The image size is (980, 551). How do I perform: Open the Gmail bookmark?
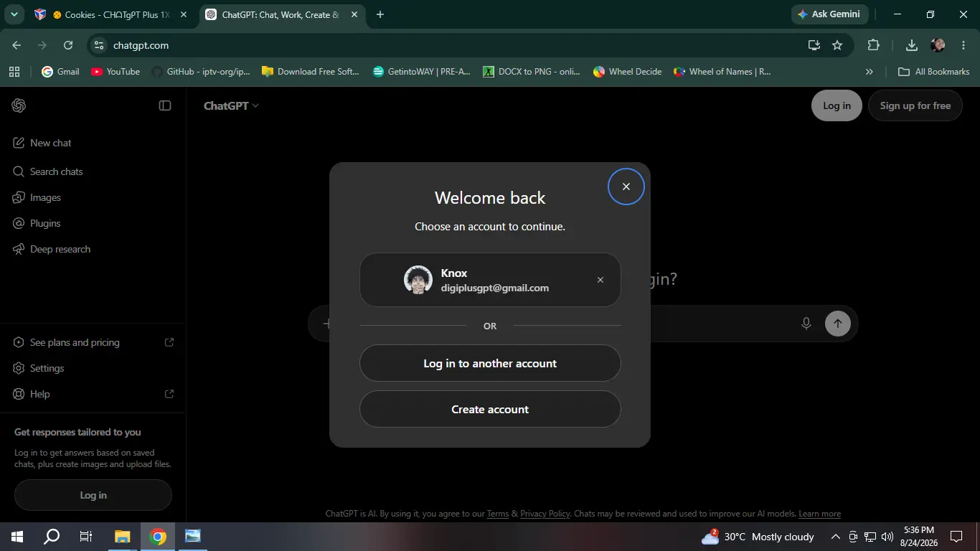[x=60, y=72]
